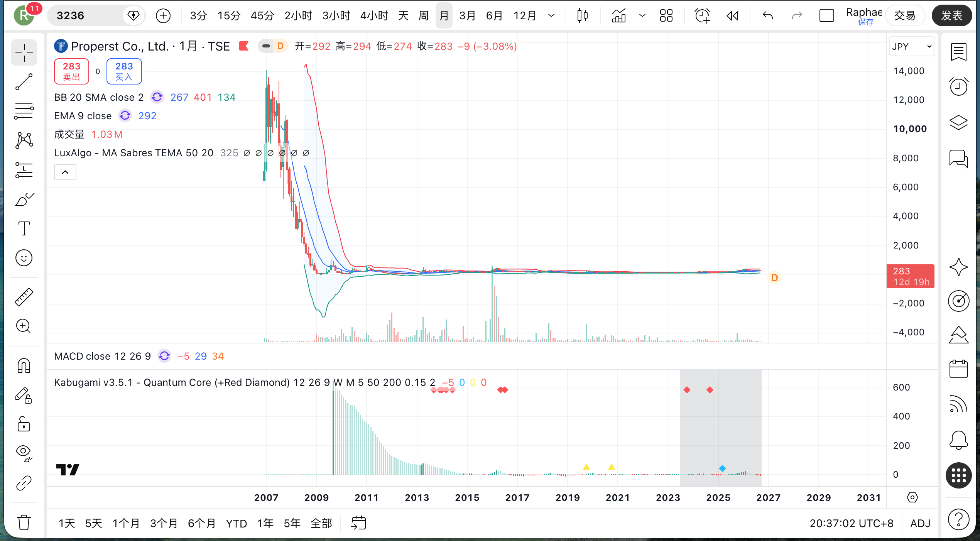Select the trend line drawing tool
The width and height of the screenshot is (980, 541).
tap(24, 82)
